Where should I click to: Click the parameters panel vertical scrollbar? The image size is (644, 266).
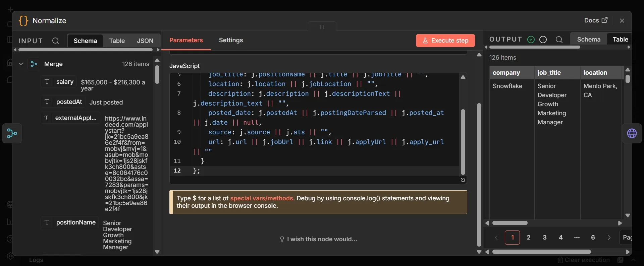(479, 175)
